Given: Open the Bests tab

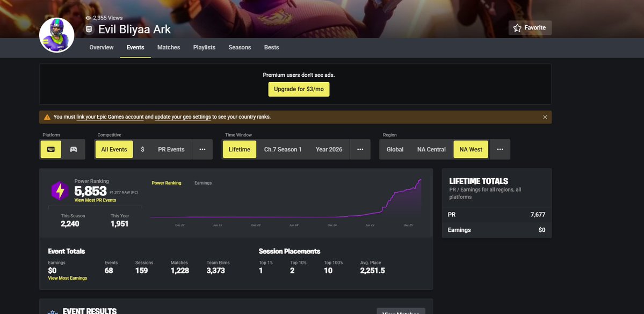Looking at the screenshot, I should click(271, 48).
